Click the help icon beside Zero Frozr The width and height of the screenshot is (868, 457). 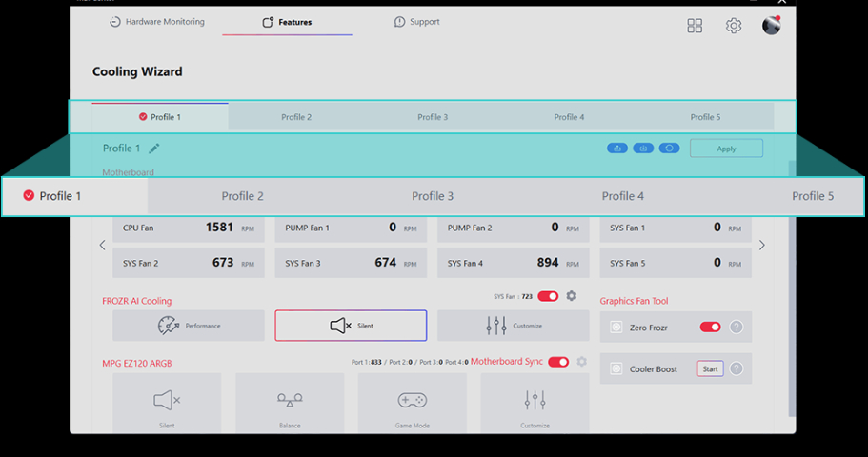coord(736,328)
